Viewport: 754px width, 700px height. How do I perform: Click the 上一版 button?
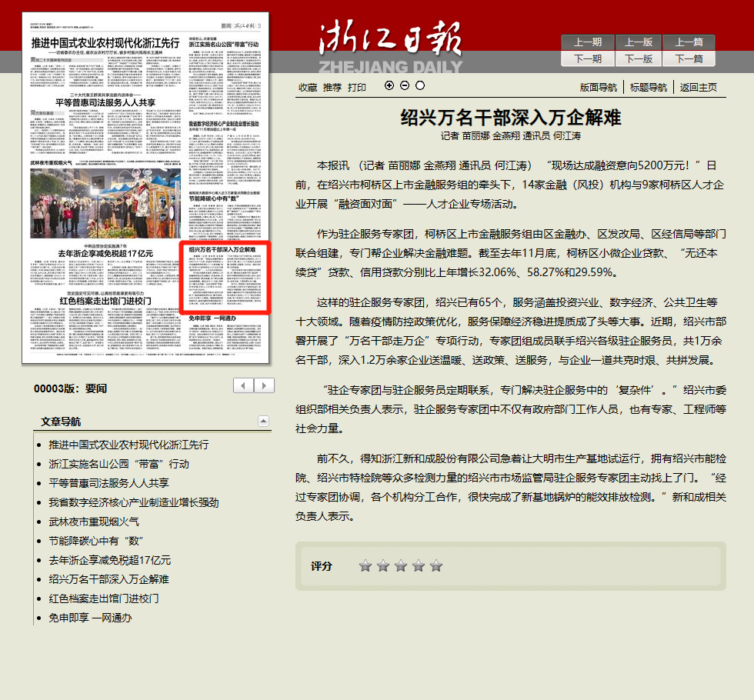[x=639, y=42]
